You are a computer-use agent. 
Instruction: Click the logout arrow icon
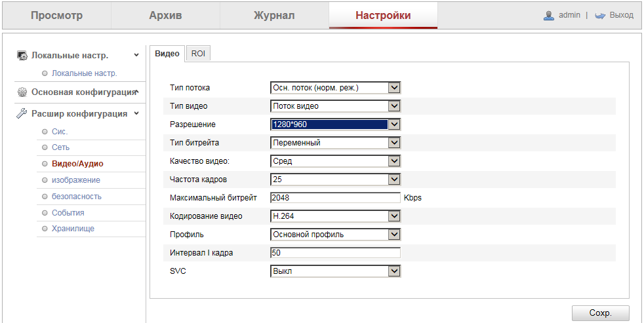click(601, 16)
